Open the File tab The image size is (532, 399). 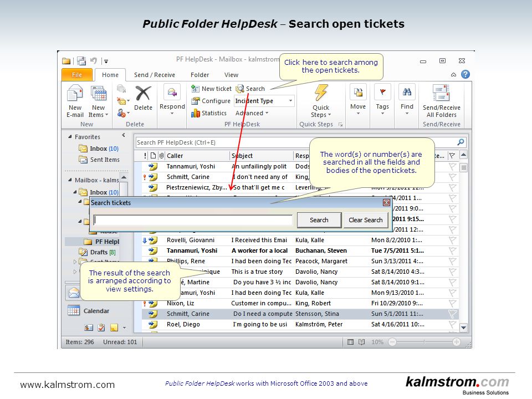point(77,75)
